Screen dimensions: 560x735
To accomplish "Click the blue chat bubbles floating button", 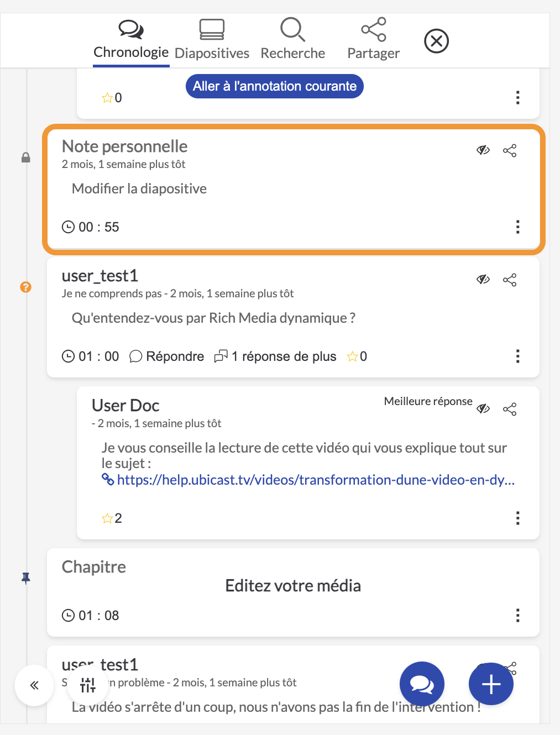I will point(422,684).
